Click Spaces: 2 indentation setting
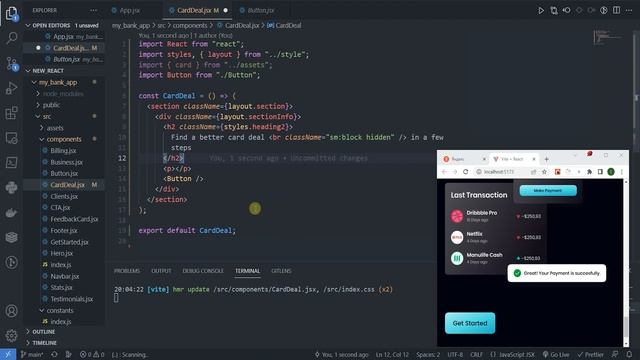This screenshot has width=640, height=360. pos(428,354)
